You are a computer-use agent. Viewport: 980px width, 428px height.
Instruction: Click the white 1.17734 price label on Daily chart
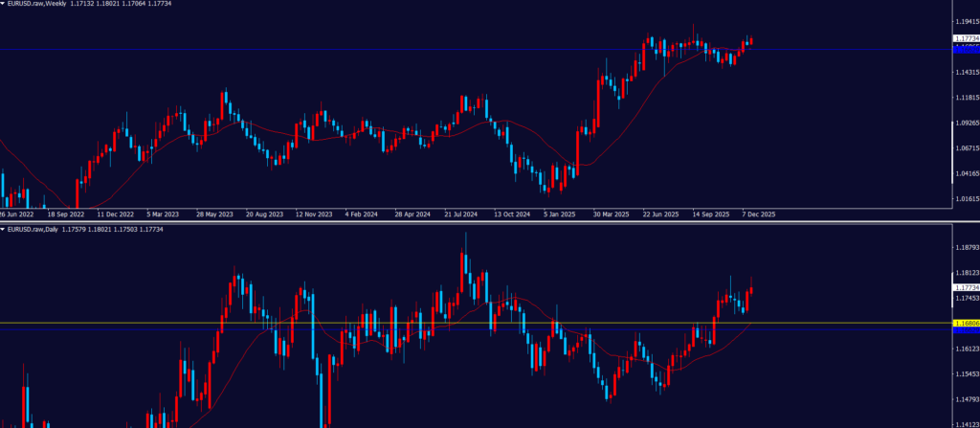coord(966,286)
